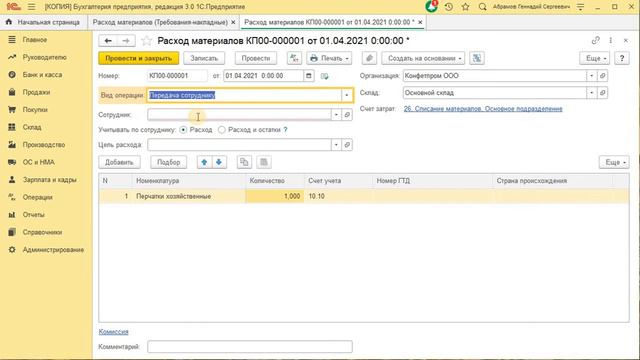Click the Добавить button
This screenshot has width=640, height=360.
point(119,162)
